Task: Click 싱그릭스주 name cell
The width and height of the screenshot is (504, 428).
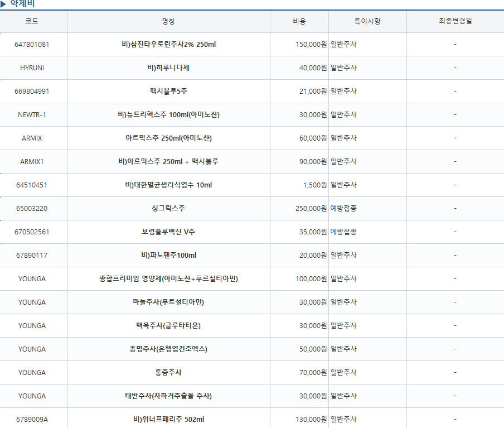Action: [168, 209]
